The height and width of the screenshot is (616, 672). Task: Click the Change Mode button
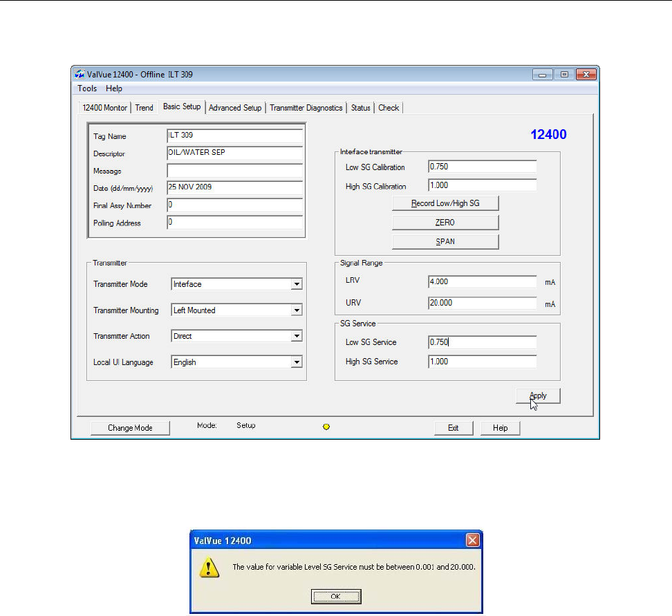pos(130,428)
